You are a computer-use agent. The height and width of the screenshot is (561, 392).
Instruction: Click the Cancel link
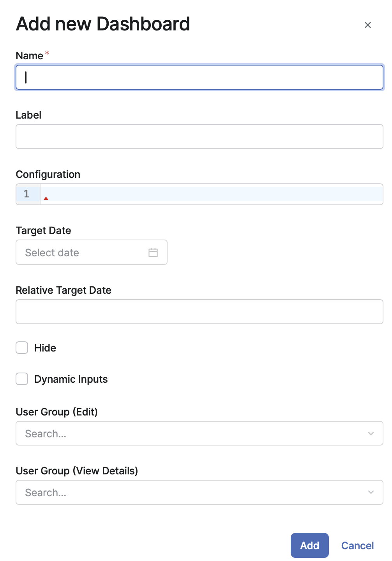tap(357, 545)
